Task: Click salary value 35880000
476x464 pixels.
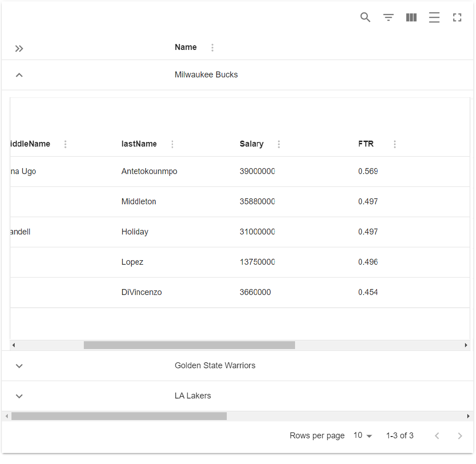Action: 257,202
